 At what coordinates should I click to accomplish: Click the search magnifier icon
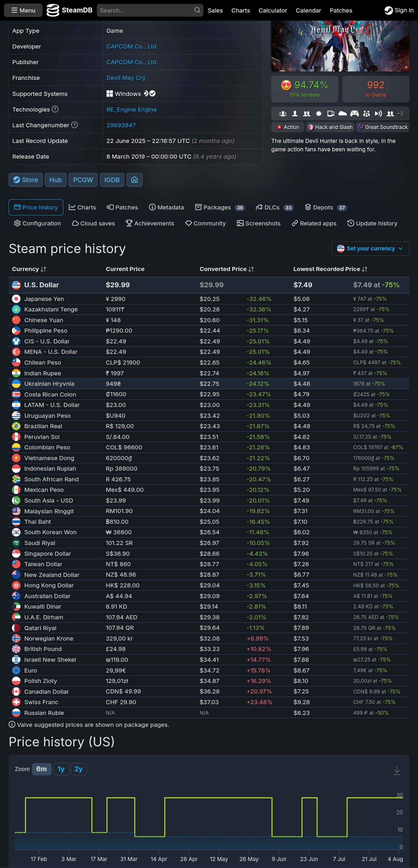click(x=197, y=10)
